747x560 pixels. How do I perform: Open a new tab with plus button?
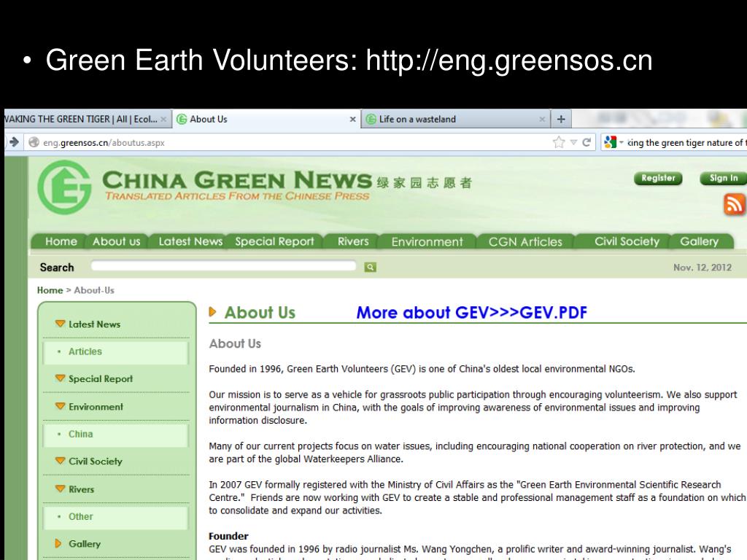(561, 119)
